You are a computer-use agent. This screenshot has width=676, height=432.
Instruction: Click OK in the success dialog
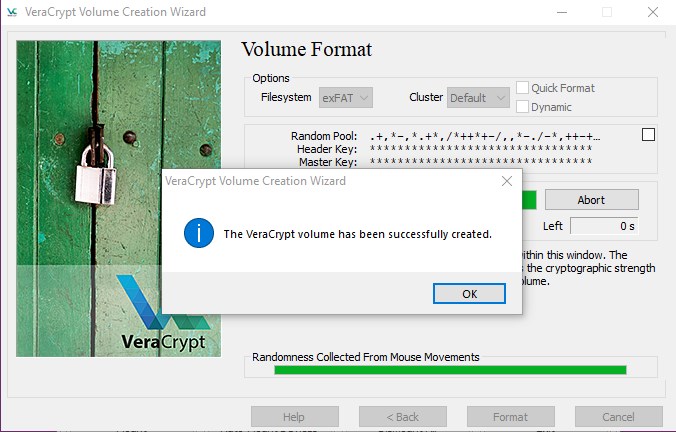469,294
